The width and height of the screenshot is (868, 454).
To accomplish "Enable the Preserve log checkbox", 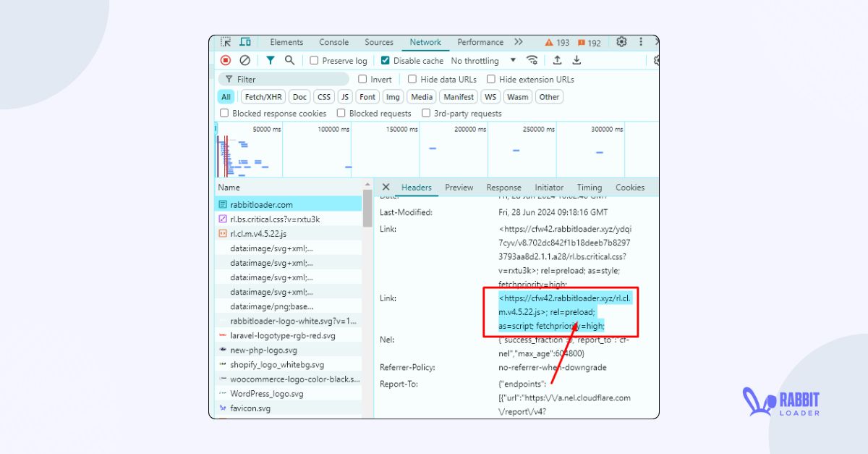I will click(314, 61).
